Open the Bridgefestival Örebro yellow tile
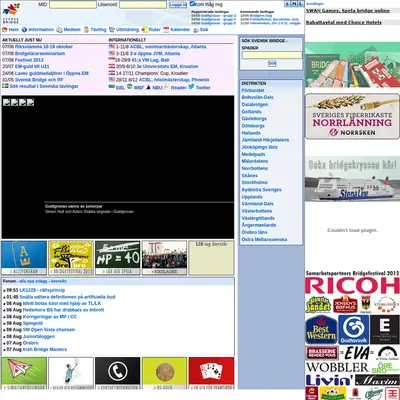Screen dimensions: 400x400 coord(71,258)
